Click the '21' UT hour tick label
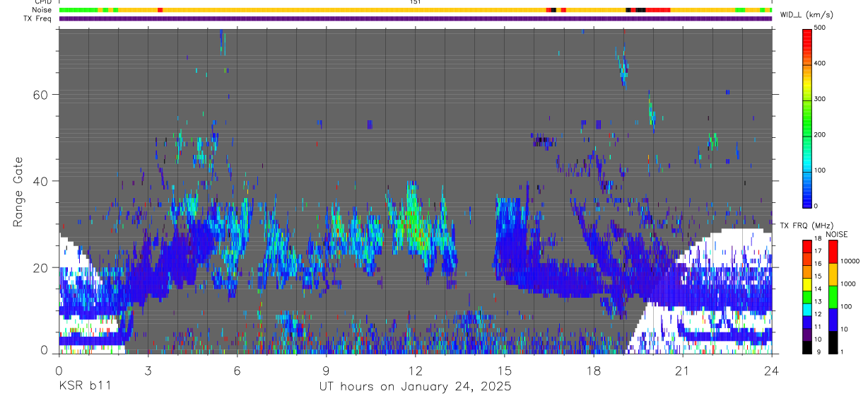Image resolution: width=868 pixels, height=401 pixels. pos(682,370)
